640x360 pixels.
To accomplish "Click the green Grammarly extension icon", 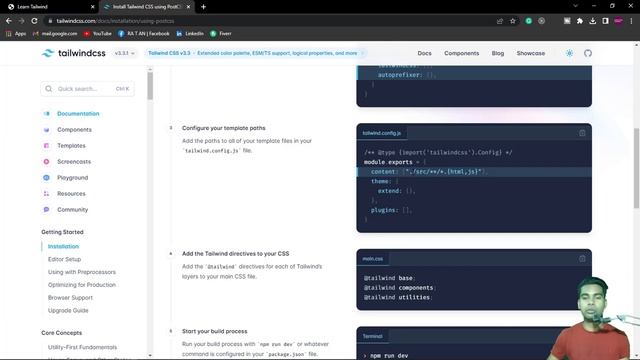I will [x=529, y=21].
